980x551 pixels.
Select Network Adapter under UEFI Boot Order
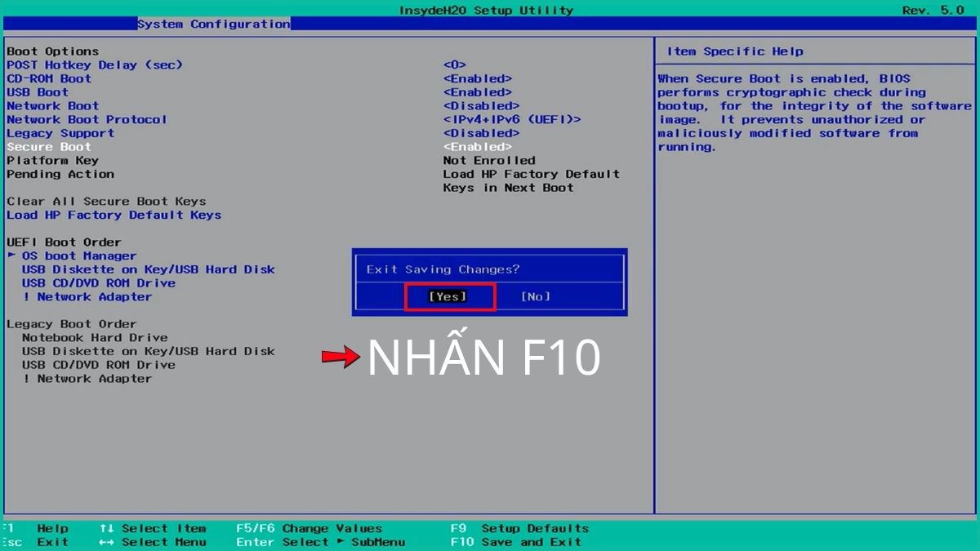click(x=87, y=296)
